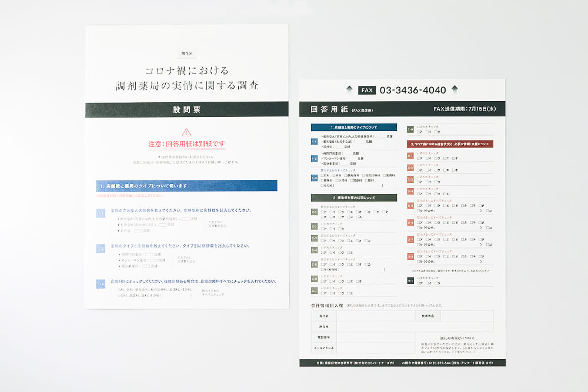Click the up arrow right of fax number
The image size is (588, 392).
click(455, 90)
